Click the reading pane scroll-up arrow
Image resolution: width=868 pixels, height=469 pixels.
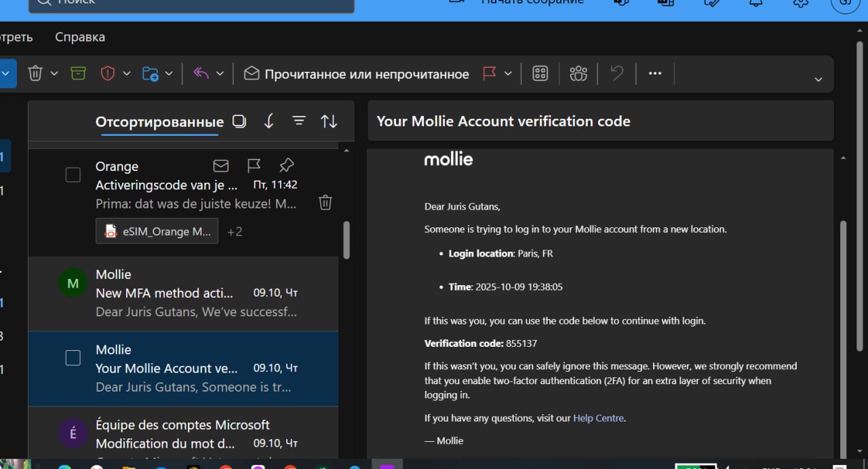click(x=844, y=158)
